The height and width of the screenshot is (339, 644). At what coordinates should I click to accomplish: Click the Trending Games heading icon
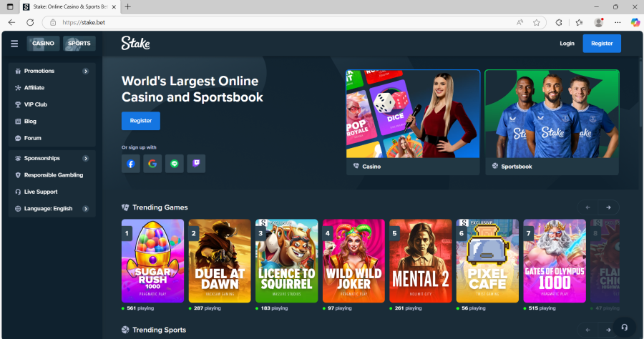(125, 207)
